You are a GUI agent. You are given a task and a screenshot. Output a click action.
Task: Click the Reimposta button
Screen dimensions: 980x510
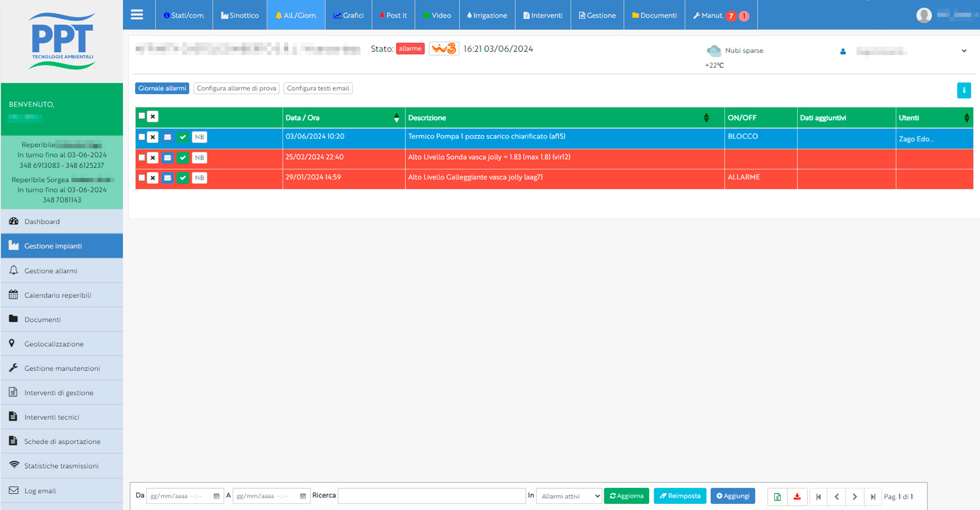[680, 496]
